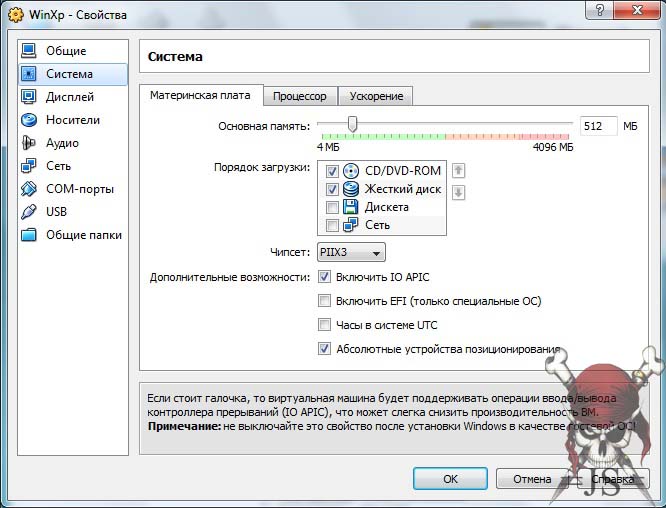Switch to Ускорение tab
Viewport: 666px width, 508px height.
point(376,96)
